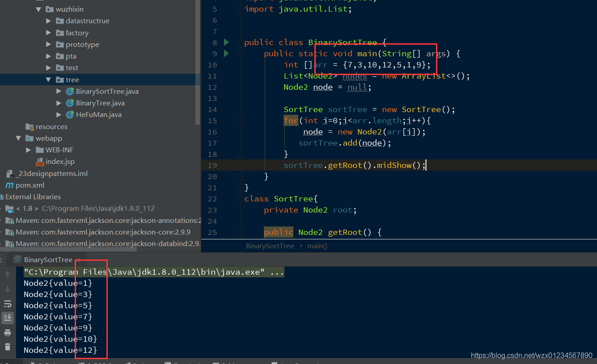The width and height of the screenshot is (597, 364).
Task: Click the up-stack-trace arrow in Run panel
Action: point(8,275)
